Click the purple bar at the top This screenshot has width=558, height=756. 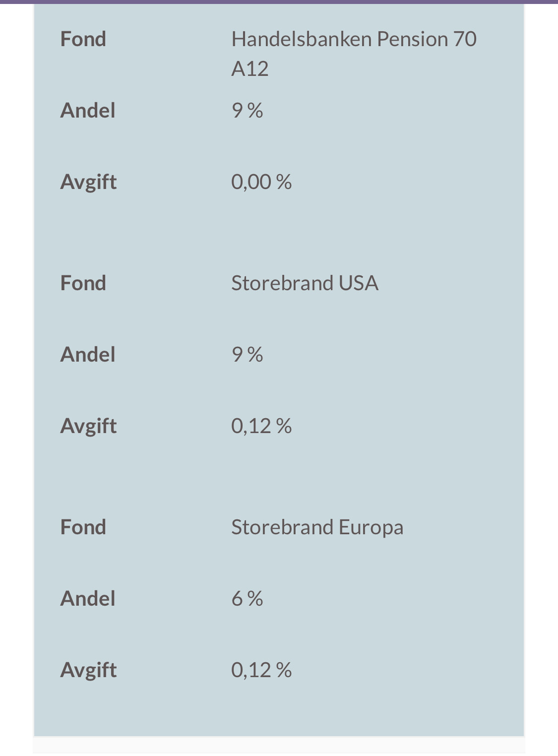279,1
